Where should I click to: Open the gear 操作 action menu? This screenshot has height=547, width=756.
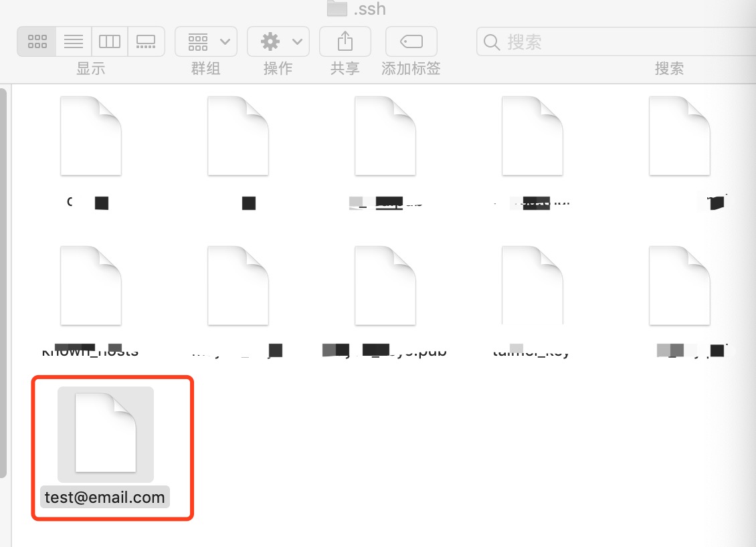click(278, 42)
